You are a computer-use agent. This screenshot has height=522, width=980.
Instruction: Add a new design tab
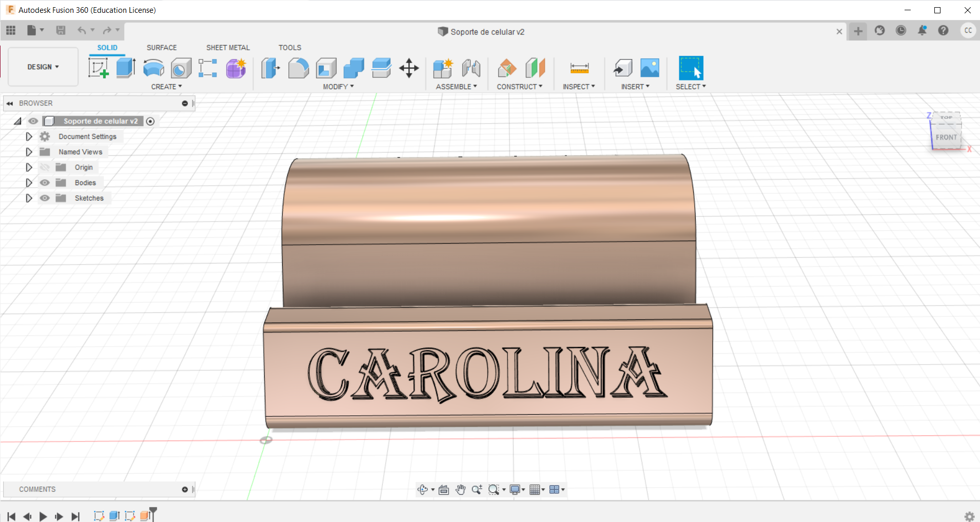pos(858,31)
